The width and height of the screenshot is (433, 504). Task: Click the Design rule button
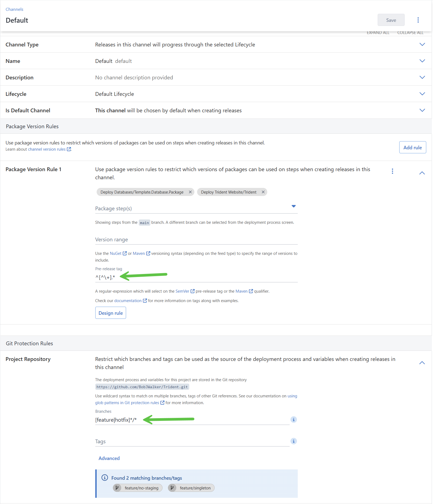[x=110, y=313]
